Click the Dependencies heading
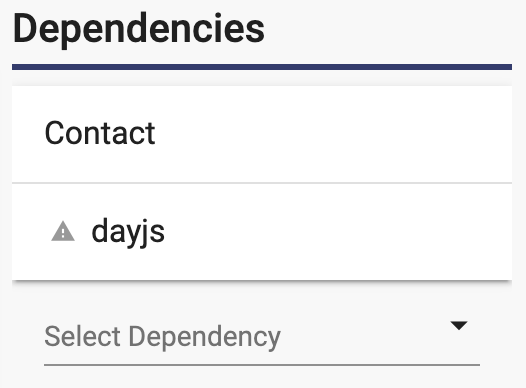 click(x=139, y=30)
